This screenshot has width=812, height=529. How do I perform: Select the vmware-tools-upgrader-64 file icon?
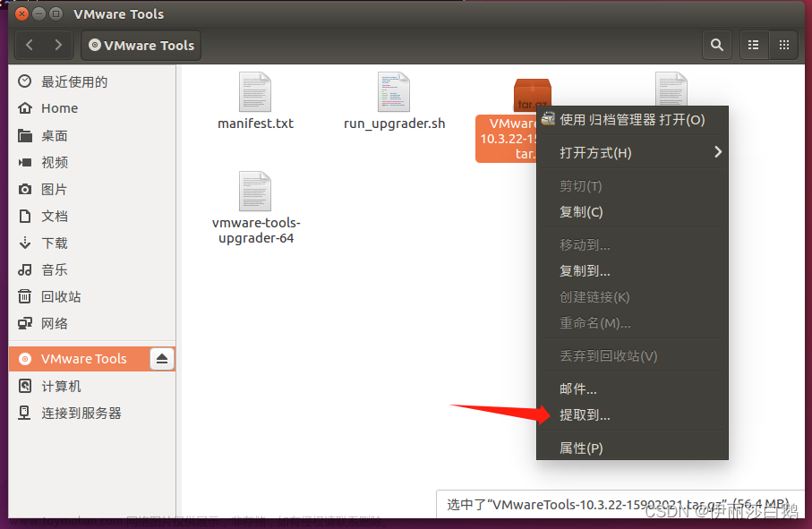pyautogui.click(x=255, y=192)
